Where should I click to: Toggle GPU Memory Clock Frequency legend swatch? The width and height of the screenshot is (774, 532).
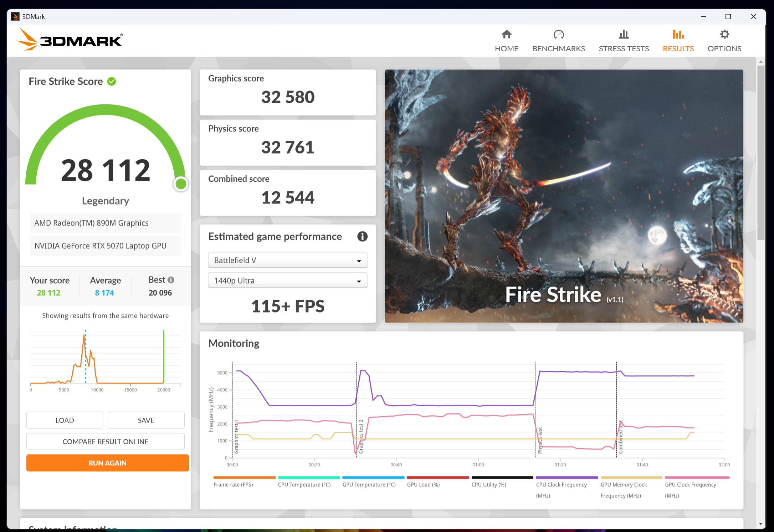click(x=631, y=477)
